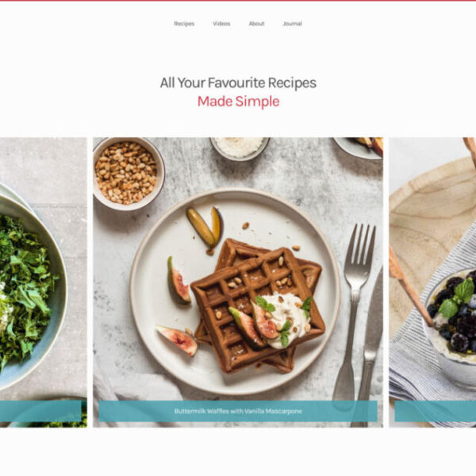Click the red accent bar at page top
The width and height of the screenshot is (476, 476).
tap(238, 1)
